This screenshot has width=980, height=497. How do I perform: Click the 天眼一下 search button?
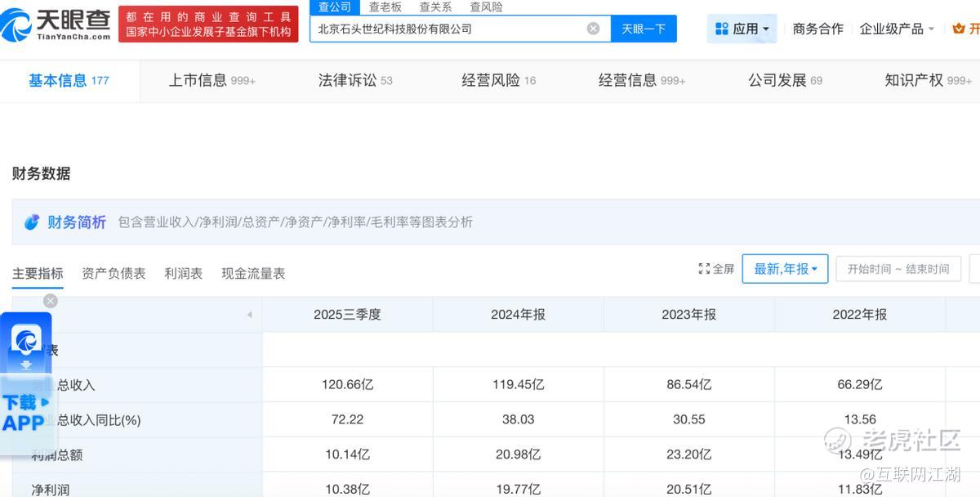tap(644, 29)
